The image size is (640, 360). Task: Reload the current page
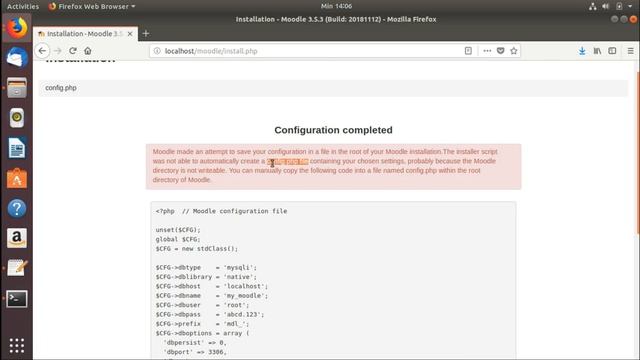tap(73, 51)
